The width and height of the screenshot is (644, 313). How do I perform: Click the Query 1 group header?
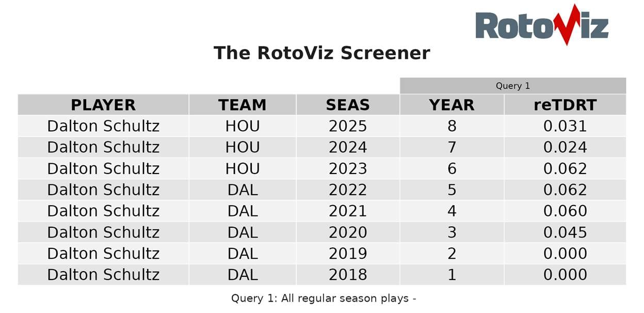point(513,86)
